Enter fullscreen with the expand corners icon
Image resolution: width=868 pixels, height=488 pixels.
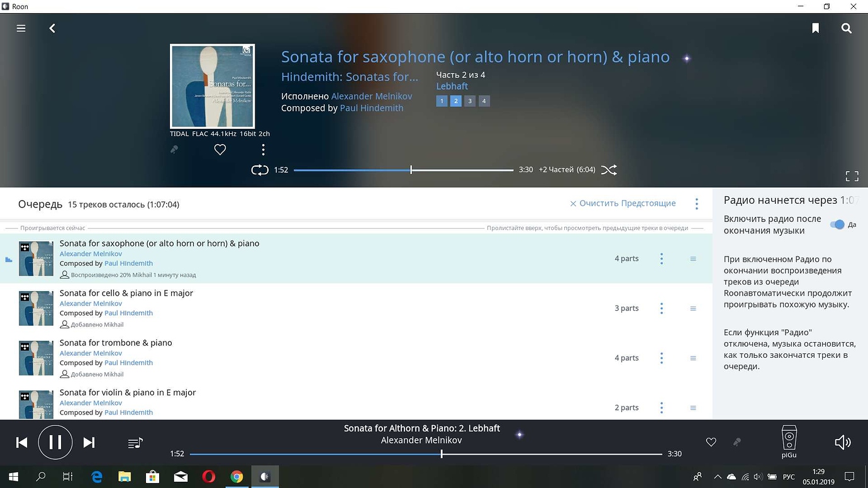coord(852,176)
